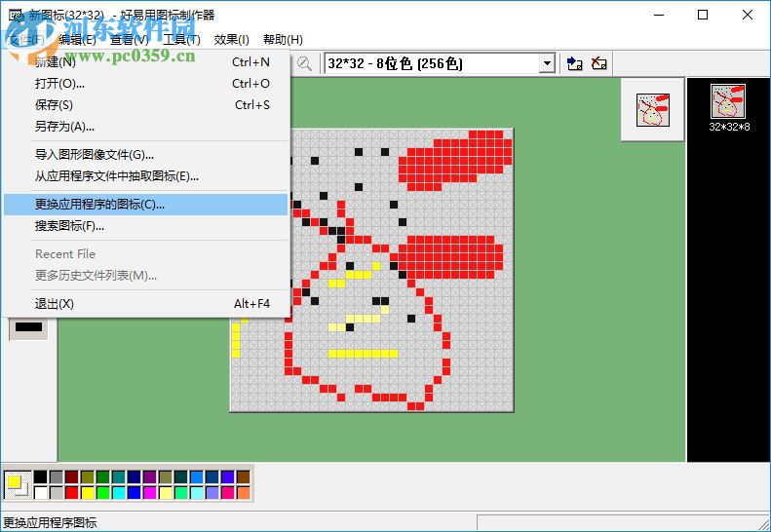
Task: Click 更多历史文件列表(M)... menu entry
Action: [145, 276]
